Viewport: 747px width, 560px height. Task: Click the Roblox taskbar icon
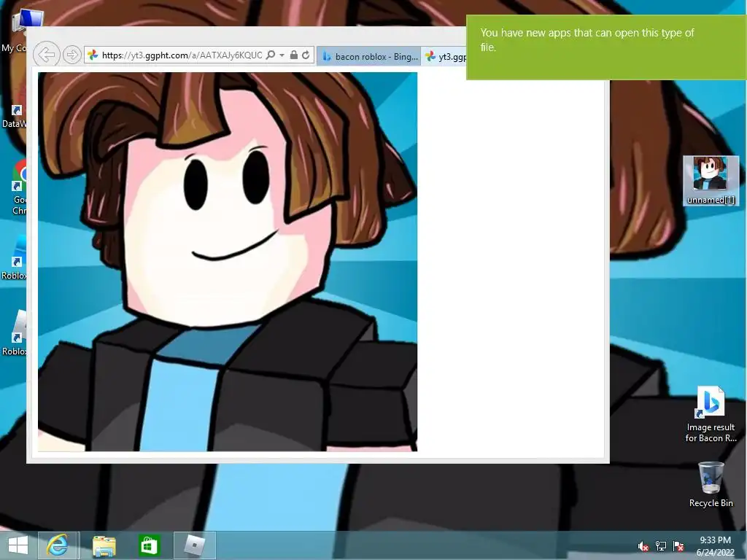coord(194,545)
